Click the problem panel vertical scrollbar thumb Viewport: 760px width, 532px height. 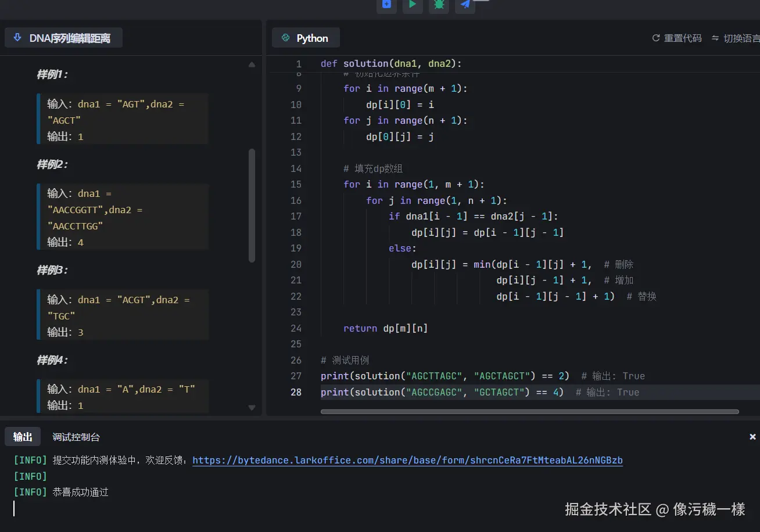[x=252, y=205]
